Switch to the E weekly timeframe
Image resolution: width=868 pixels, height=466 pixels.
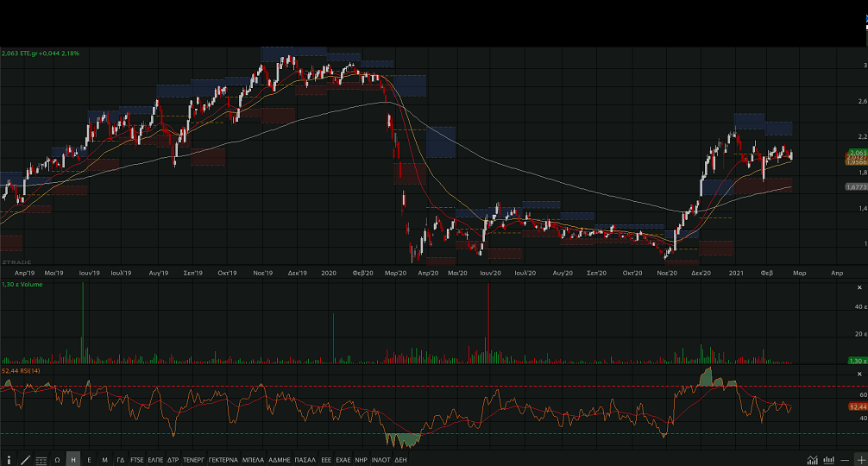pos(89,460)
